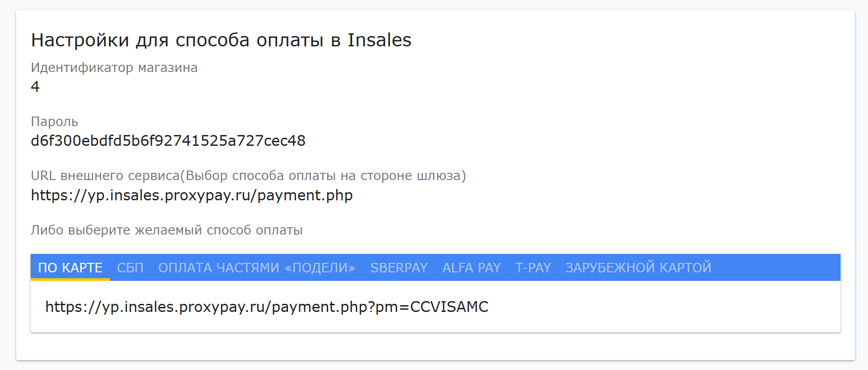Click the yellow indicator under the active tab
The width and height of the screenshot is (868, 370).
click(70, 280)
